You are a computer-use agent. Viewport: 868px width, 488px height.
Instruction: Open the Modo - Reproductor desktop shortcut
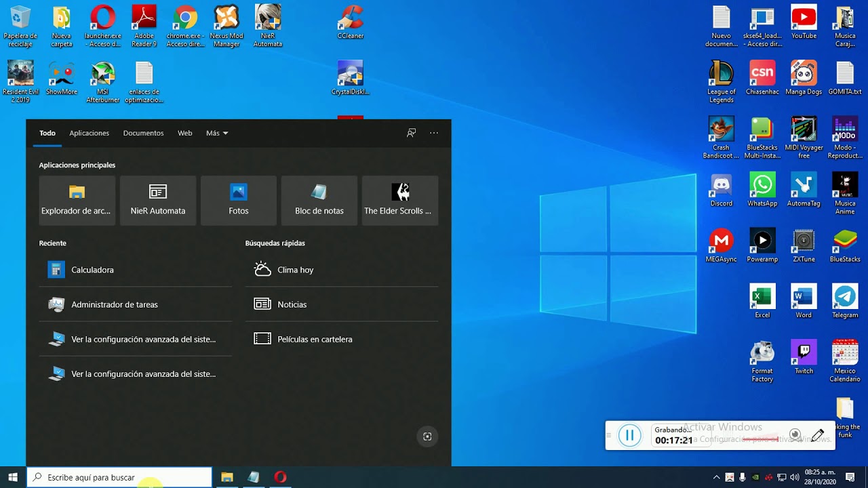[845, 138]
